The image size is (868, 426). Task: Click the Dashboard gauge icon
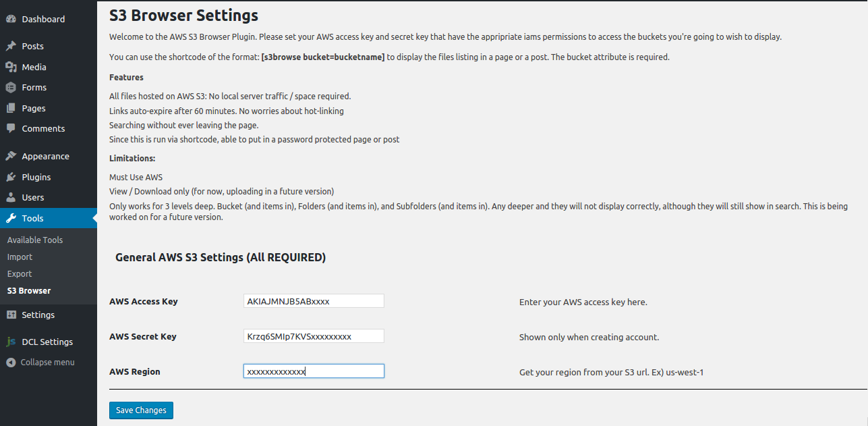(11, 19)
